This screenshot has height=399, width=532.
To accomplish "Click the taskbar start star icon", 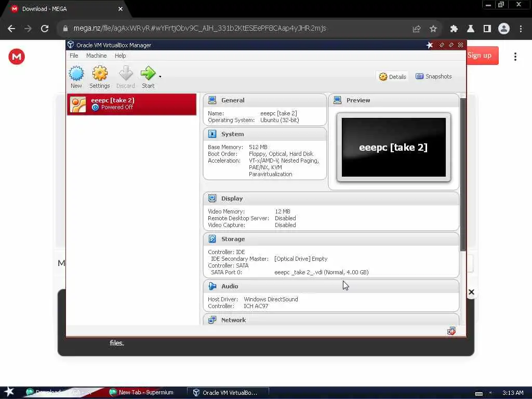I will (x=9, y=392).
